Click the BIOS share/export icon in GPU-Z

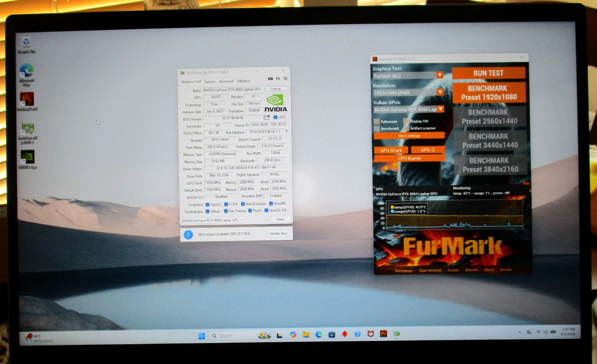(x=267, y=117)
